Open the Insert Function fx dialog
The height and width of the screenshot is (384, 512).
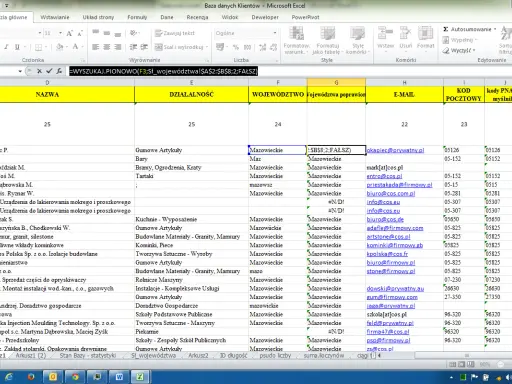(59, 71)
